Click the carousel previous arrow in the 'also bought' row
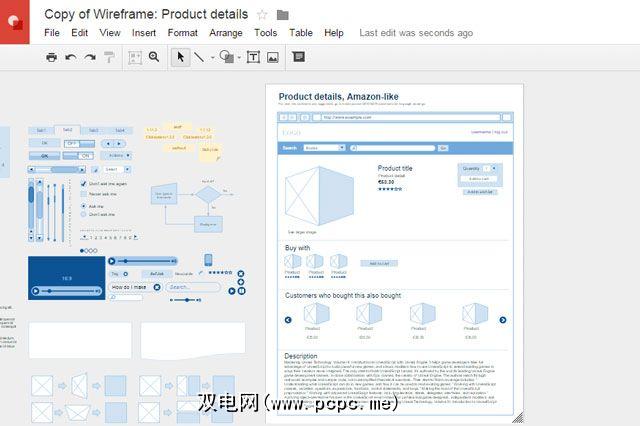Viewport: 640px width, 426px height. pos(288,320)
